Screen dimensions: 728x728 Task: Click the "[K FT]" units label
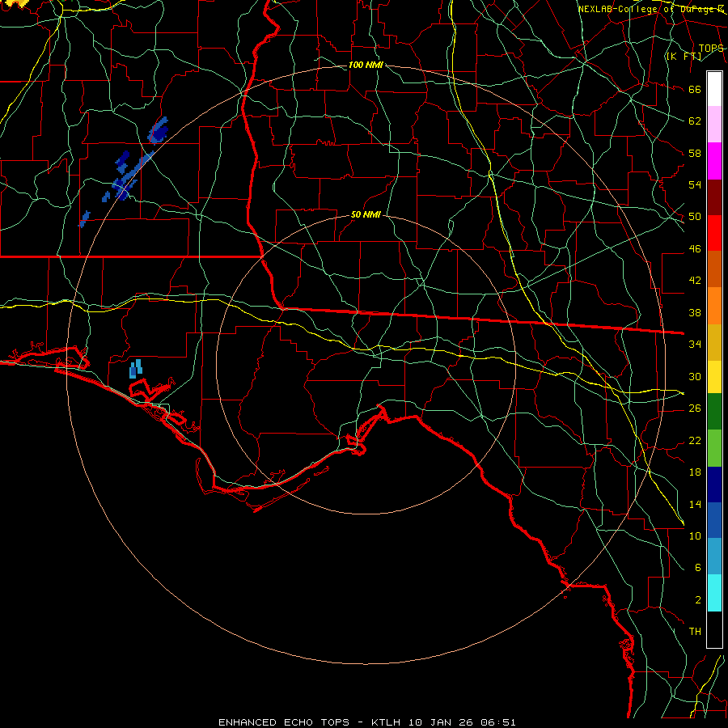pos(684,57)
